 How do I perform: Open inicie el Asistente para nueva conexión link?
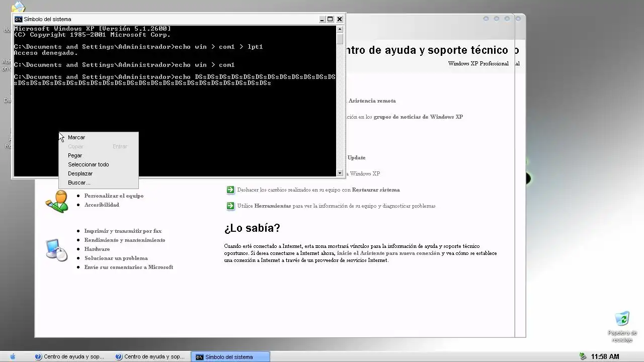(388, 253)
